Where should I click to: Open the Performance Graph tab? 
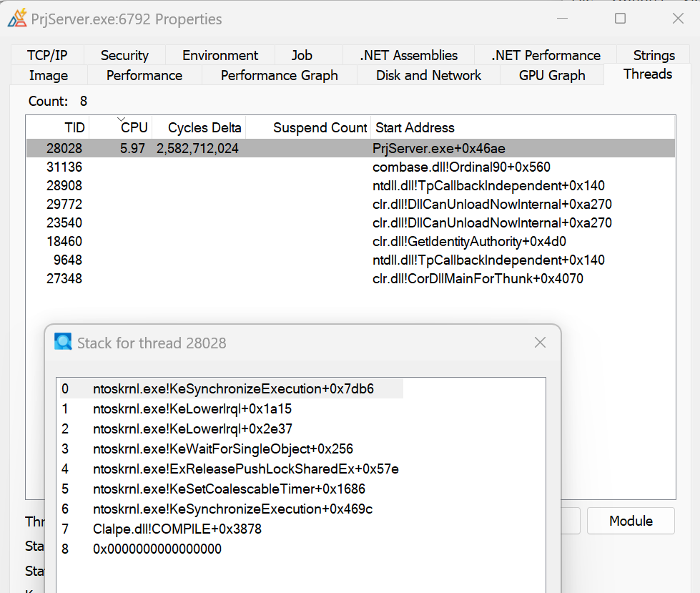(x=279, y=75)
